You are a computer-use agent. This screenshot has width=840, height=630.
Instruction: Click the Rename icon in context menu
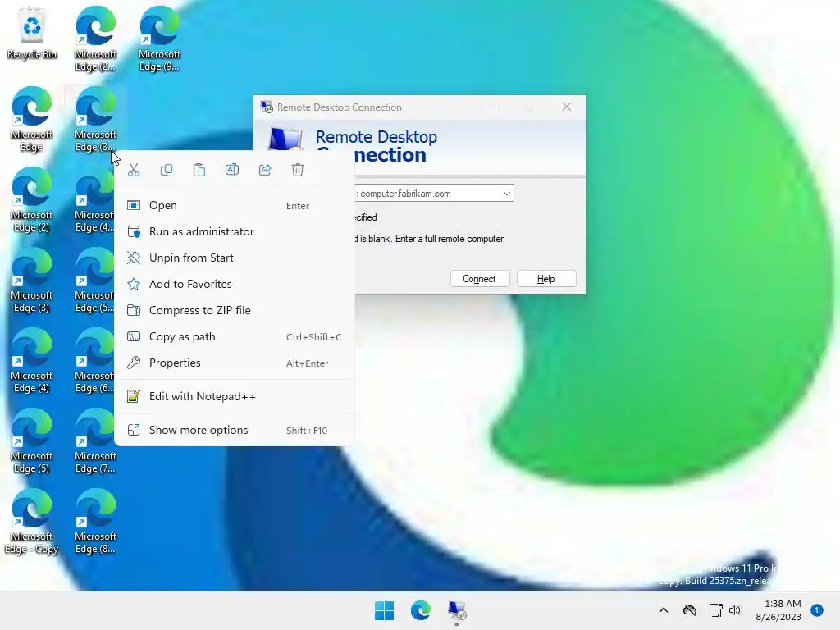(232, 170)
